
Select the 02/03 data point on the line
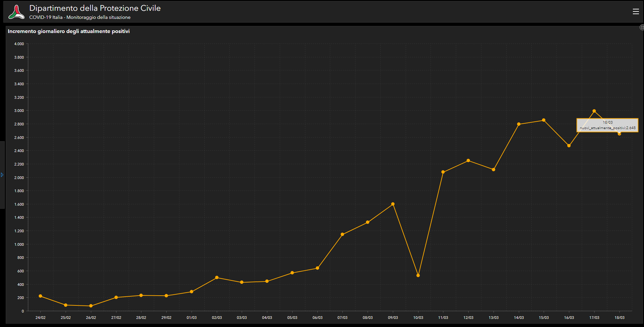pos(217,277)
